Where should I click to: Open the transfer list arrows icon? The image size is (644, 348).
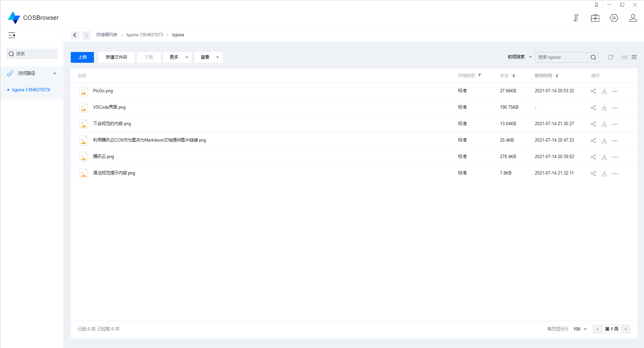(576, 18)
